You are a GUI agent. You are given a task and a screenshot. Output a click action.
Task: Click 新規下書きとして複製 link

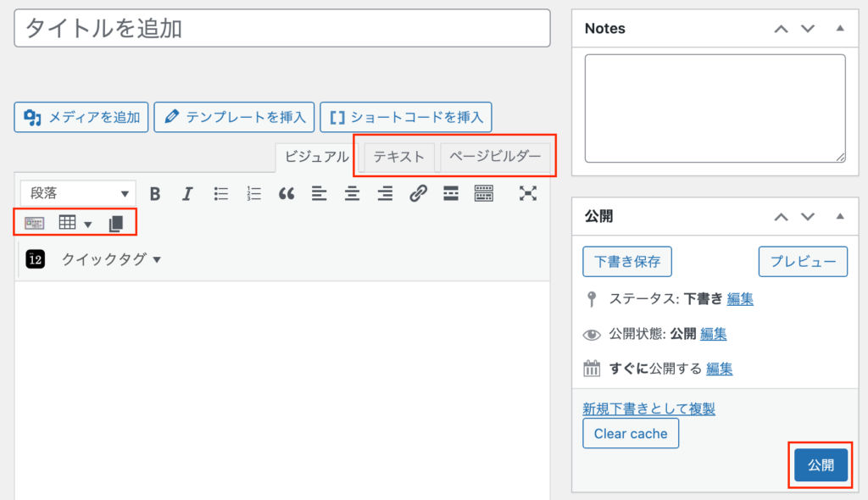[648, 408]
